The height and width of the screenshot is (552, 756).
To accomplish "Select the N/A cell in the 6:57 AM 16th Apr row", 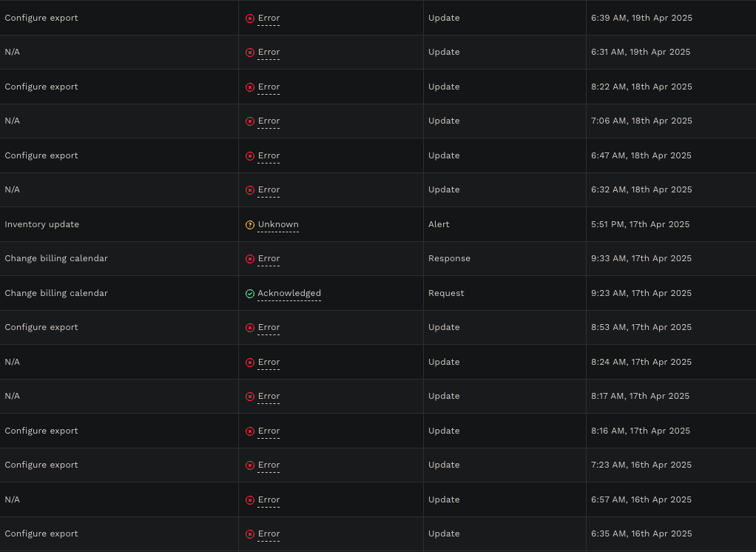I will [119, 499].
